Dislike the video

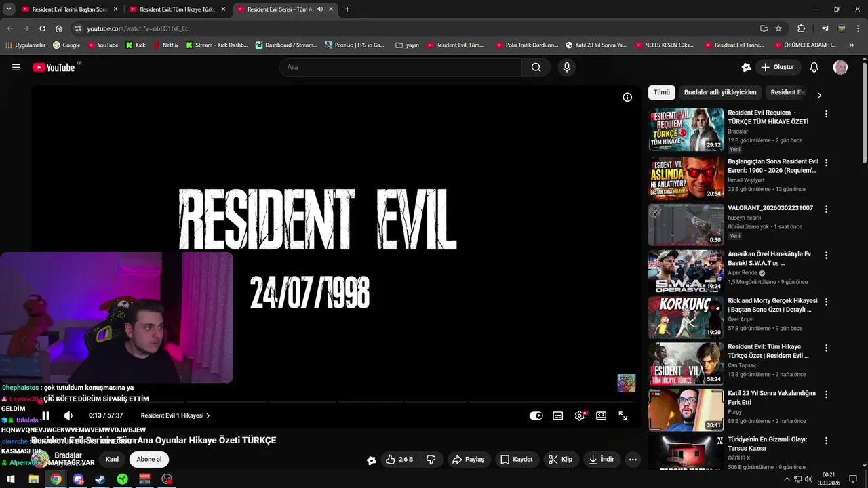[x=431, y=460]
